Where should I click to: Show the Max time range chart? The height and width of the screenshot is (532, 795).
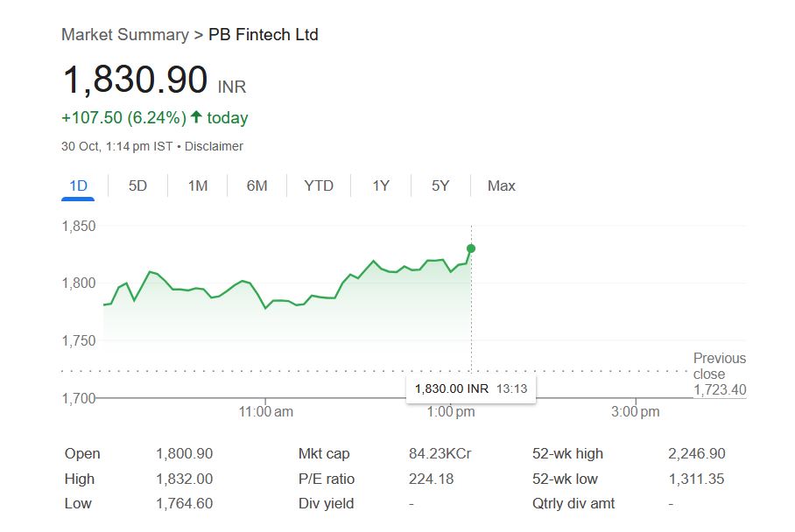pos(502,185)
